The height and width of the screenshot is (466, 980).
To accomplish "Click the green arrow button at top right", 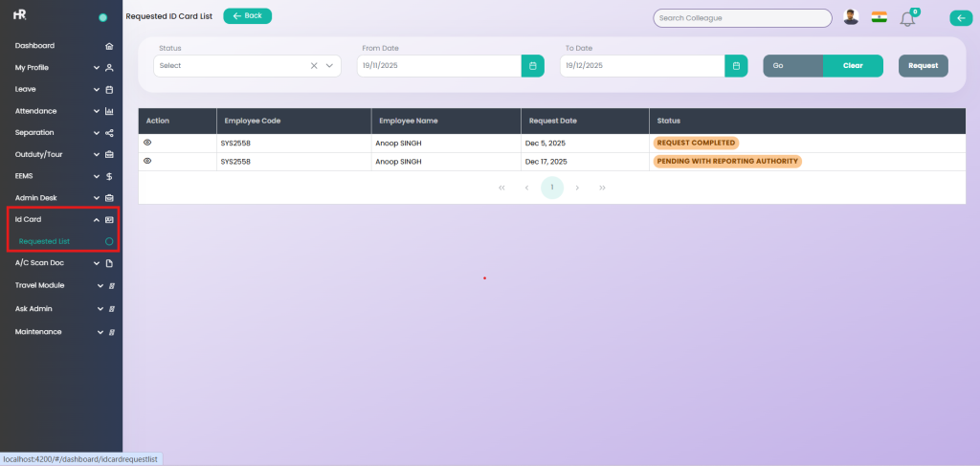I will pos(960,17).
